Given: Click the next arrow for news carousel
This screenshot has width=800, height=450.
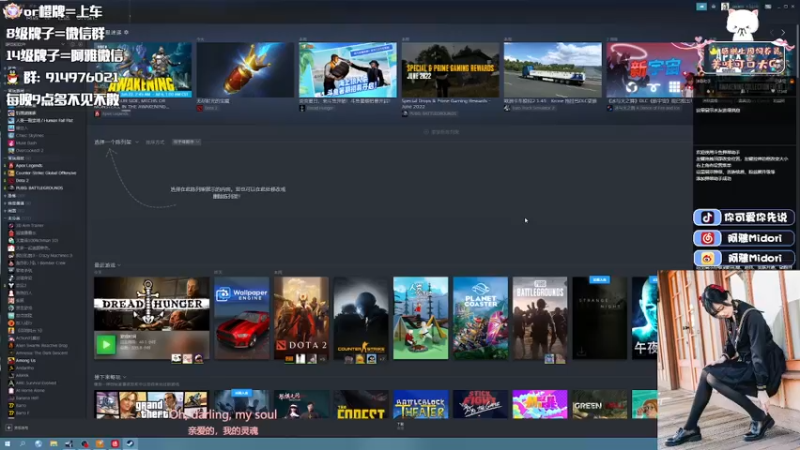Looking at the screenshot, I should tap(783, 33).
